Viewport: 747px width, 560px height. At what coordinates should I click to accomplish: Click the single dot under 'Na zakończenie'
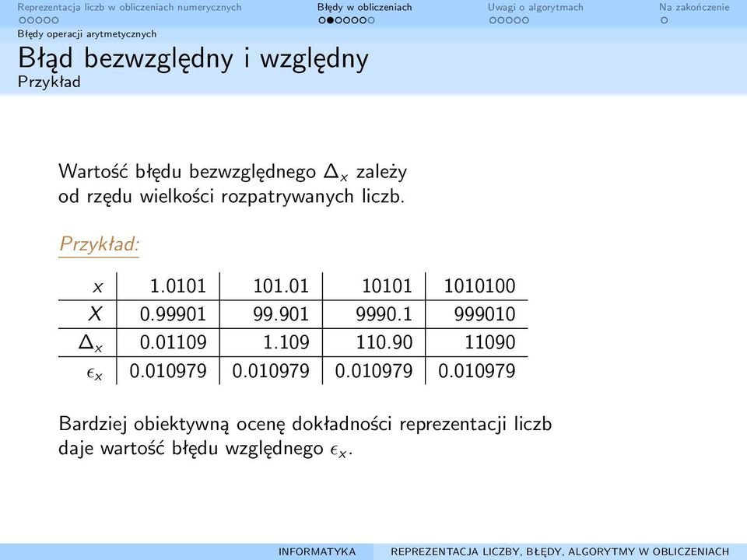coord(664,20)
